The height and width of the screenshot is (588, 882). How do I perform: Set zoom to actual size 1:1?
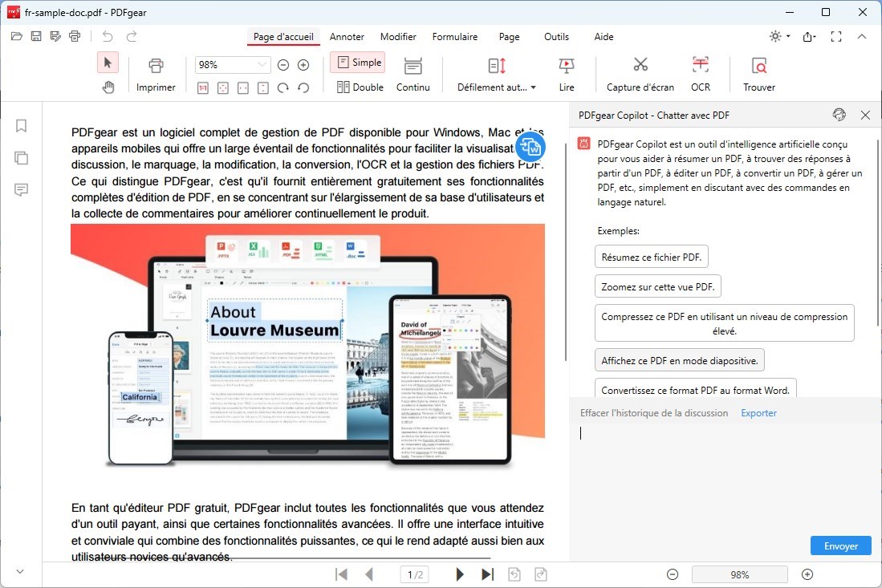(x=203, y=88)
